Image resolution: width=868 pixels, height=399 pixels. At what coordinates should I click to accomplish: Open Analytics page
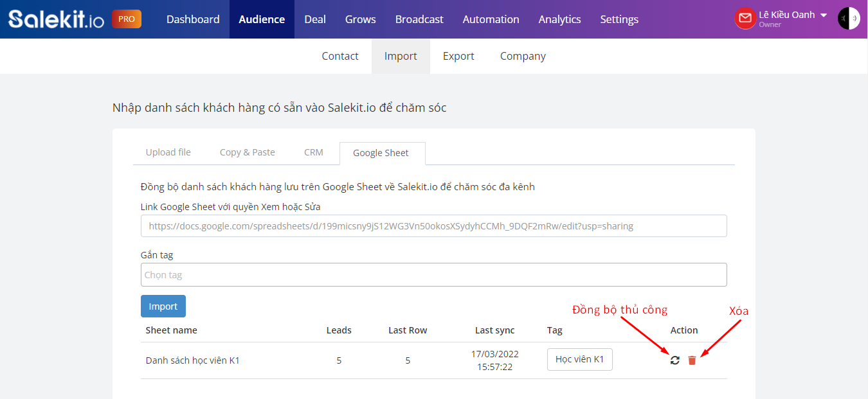(560, 19)
